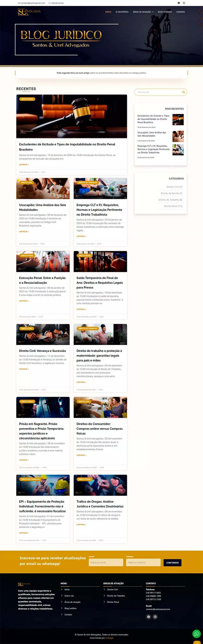Select category Direito Civil (7)
The width and height of the screenshot is (203, 644).
pyautogui.click(x=174, y=187)
